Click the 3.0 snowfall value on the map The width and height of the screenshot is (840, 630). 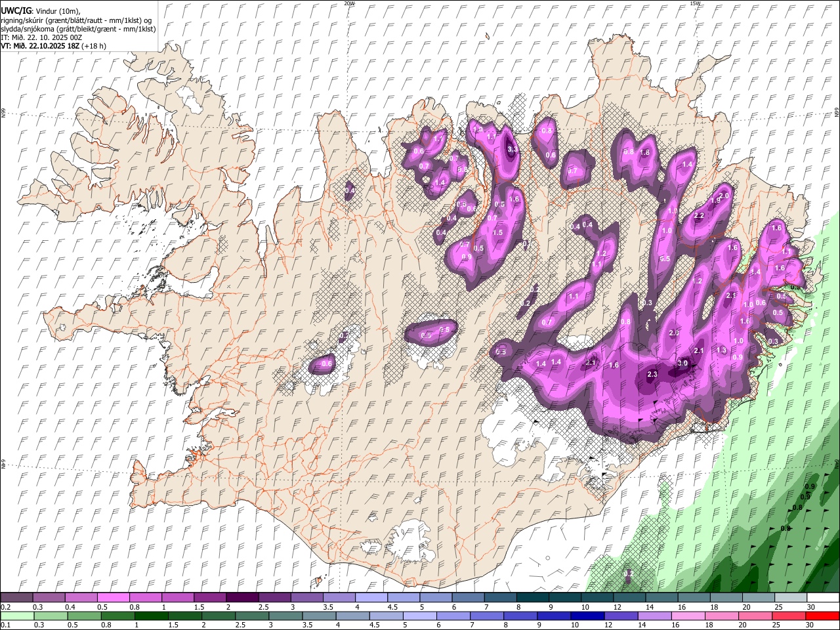(682, 363)
